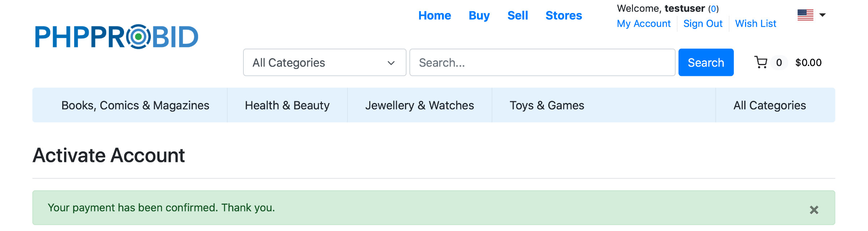Select the Health & Beauty category
This screenshot has width=868, height=231.
coord(287,105)
